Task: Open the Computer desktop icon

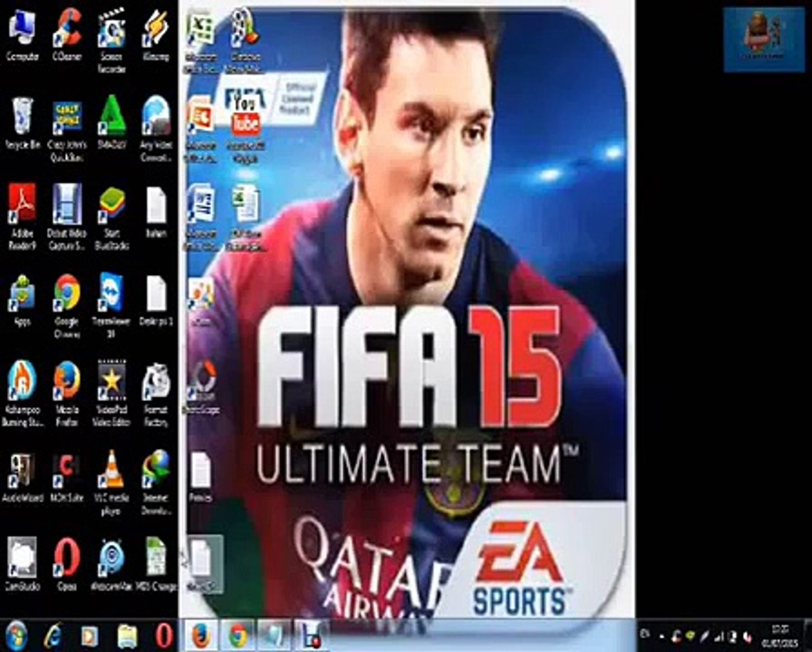Action: click(22, 34)
